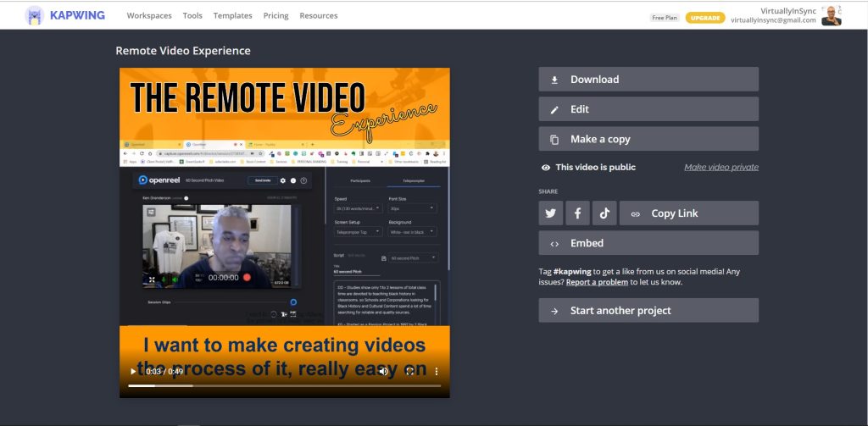Share the video on TikTok
Viewport: 868px width, 426px height.
[x=604, y=213]
